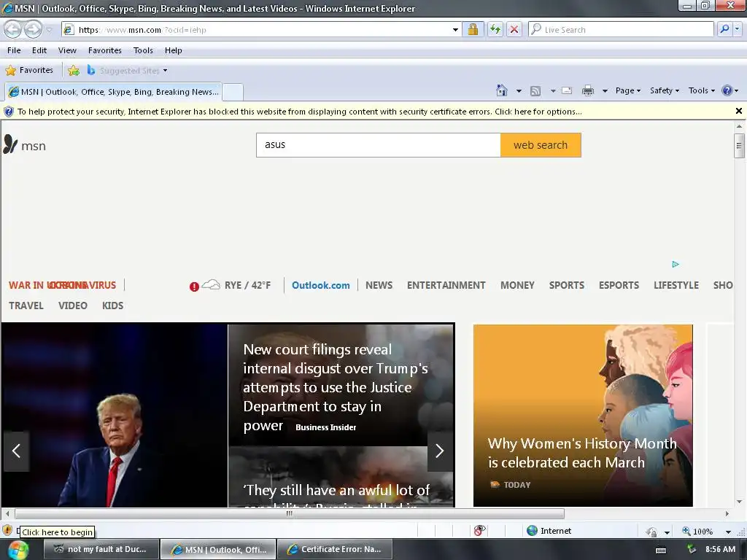Show previous carousel story arrow

pos(16,451)
